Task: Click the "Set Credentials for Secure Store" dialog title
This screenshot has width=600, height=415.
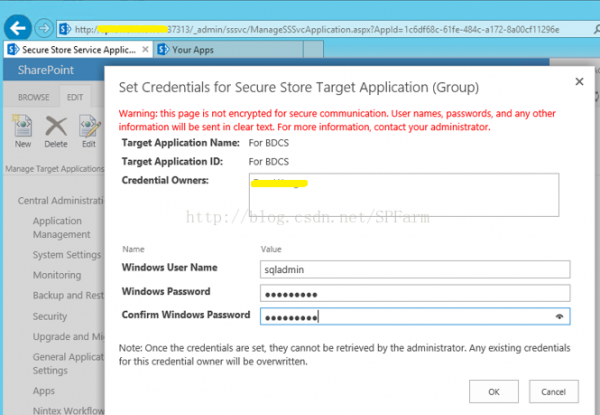Action: (298, 88)
